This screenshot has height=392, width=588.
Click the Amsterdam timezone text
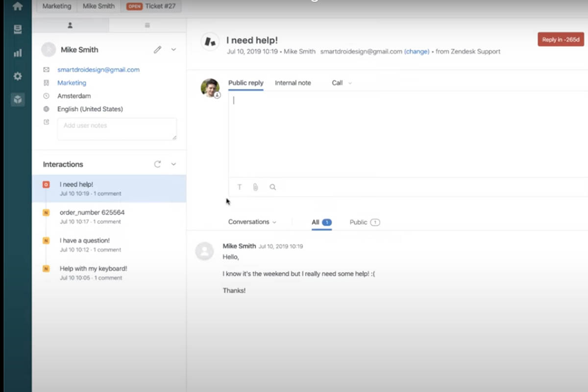point(74,96)
